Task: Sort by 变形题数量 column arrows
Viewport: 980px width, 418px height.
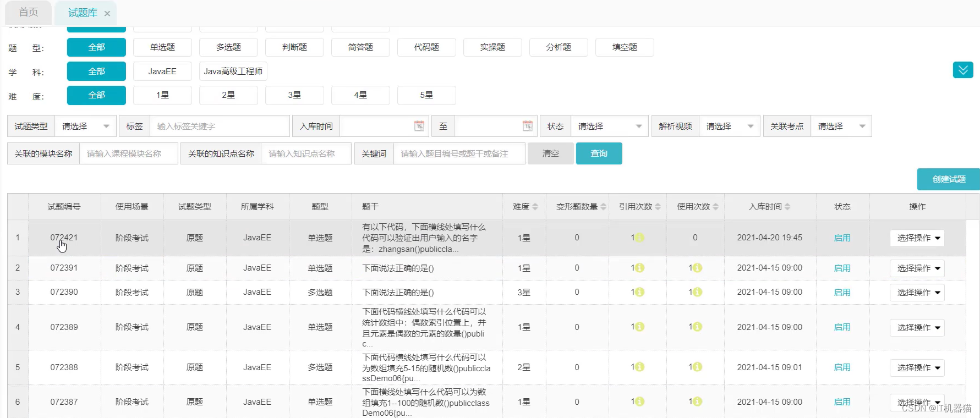Action: pyautogui.click(x=603, y=207)
